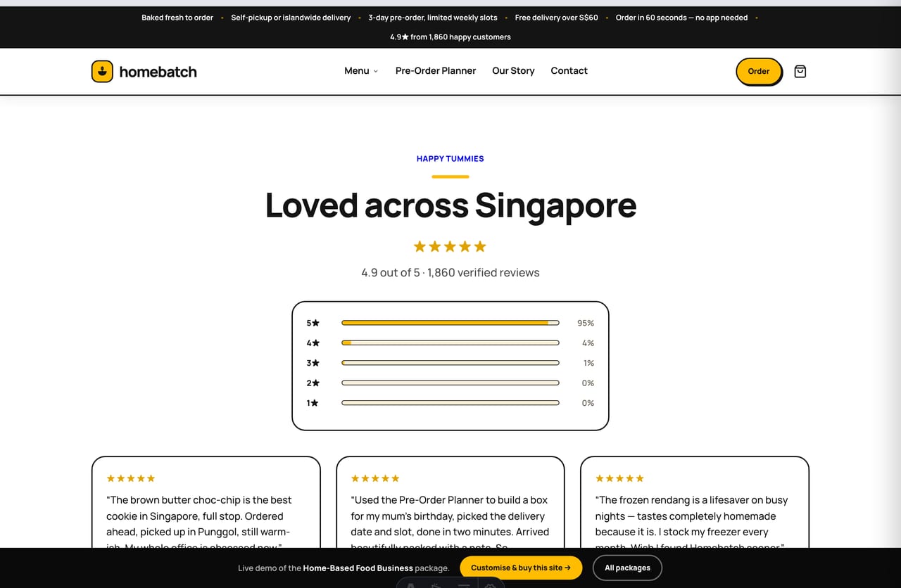Click stars on the Pre-Order Planner review

[375, 478]
